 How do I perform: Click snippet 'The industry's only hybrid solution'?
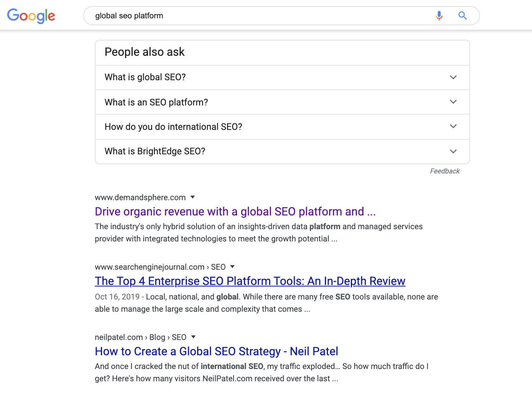(x=259, y=233)
